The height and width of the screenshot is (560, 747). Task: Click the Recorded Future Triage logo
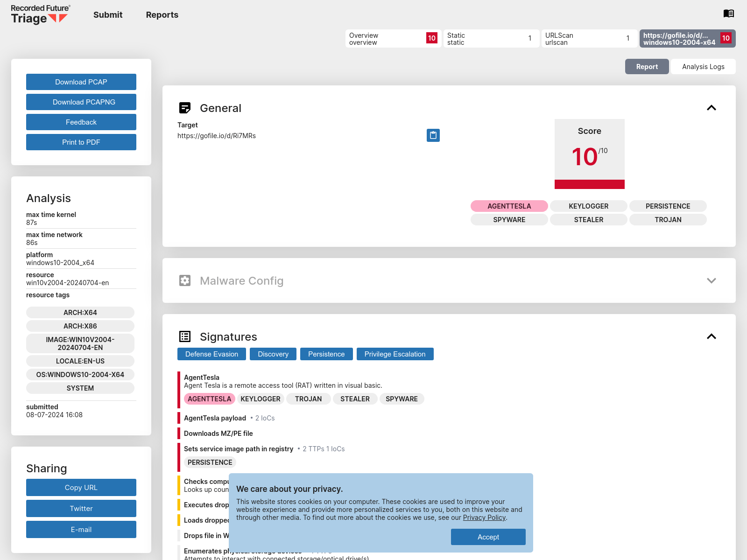41,14
